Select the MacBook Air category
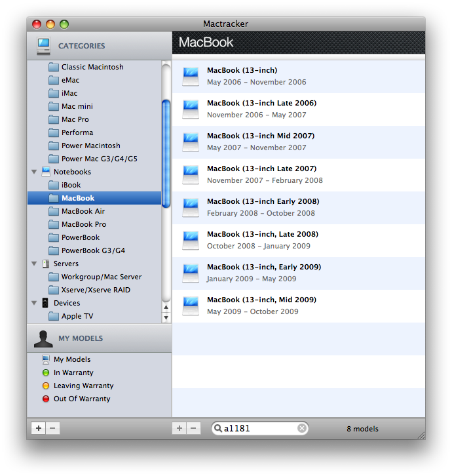The height and width of the screenshot is (476, 452). point(94,211)
